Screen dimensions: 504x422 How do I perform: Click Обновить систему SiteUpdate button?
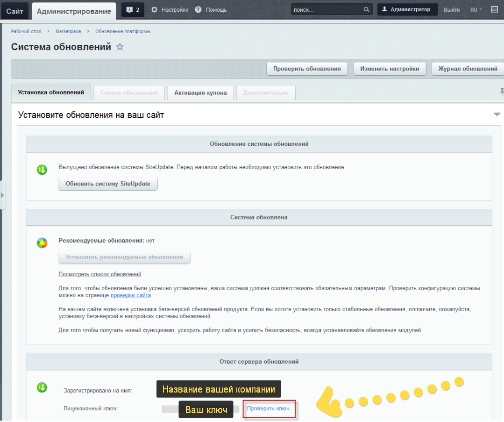(x=108, y=184)
